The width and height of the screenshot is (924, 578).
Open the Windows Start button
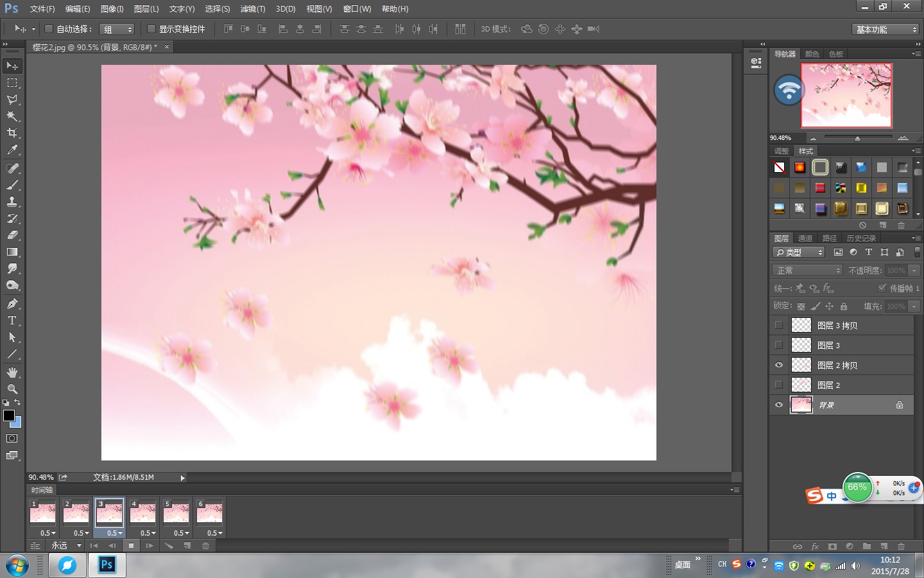pos(17,566)
